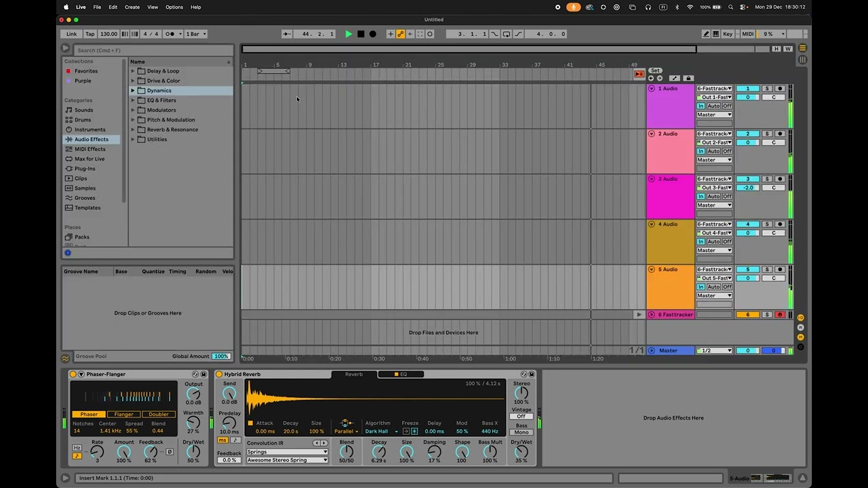Open Convolution IR Springs category dropdown

click(288, 451)
